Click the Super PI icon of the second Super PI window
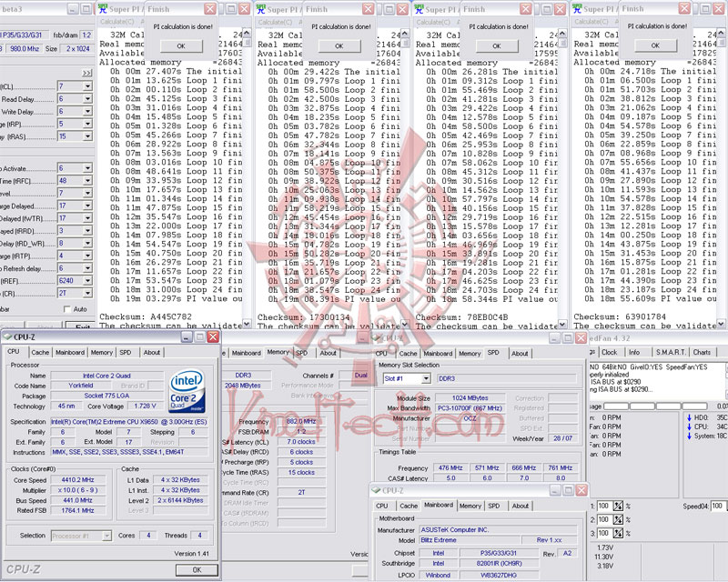This screenshot has width=728, height=582. pyautogui.click(x=261, y=9)
